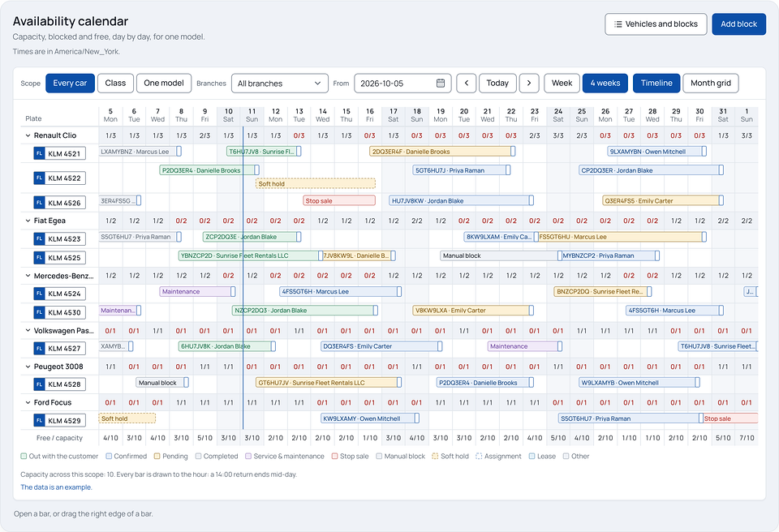
Task: Click the FL badge beside KLM 4526
Action: (39, 203)
